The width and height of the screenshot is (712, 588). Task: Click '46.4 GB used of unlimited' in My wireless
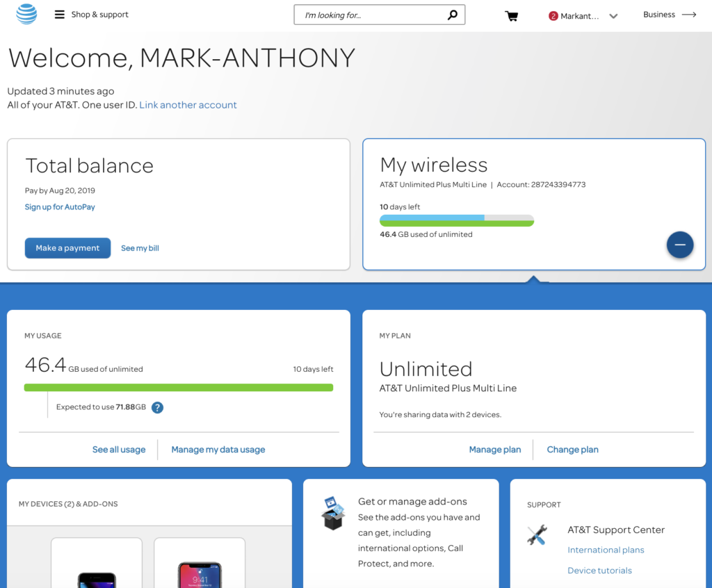click(x=426, y=234)
